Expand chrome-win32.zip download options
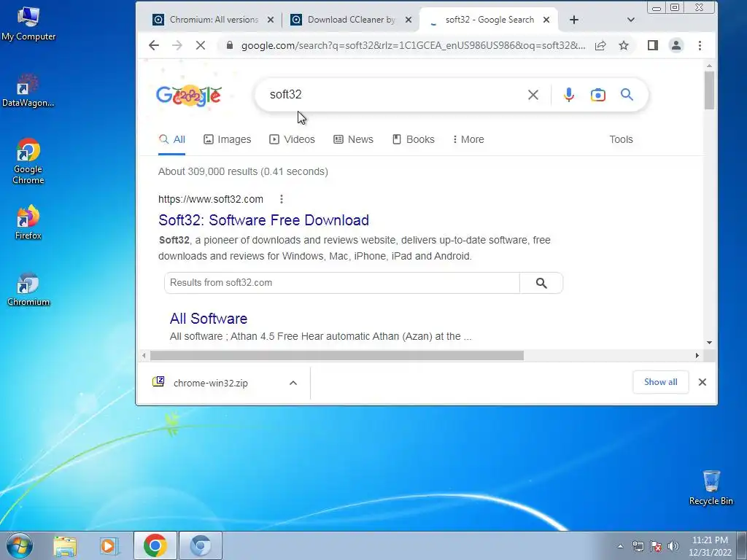Screen dimensions: 747x560 click(x=293, y=383)
